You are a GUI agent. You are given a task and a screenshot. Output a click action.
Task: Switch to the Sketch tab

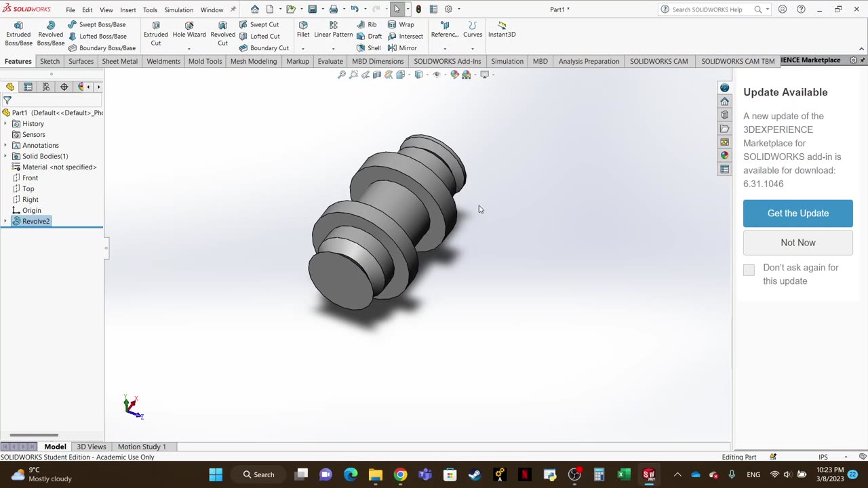(x=50, y=61)
